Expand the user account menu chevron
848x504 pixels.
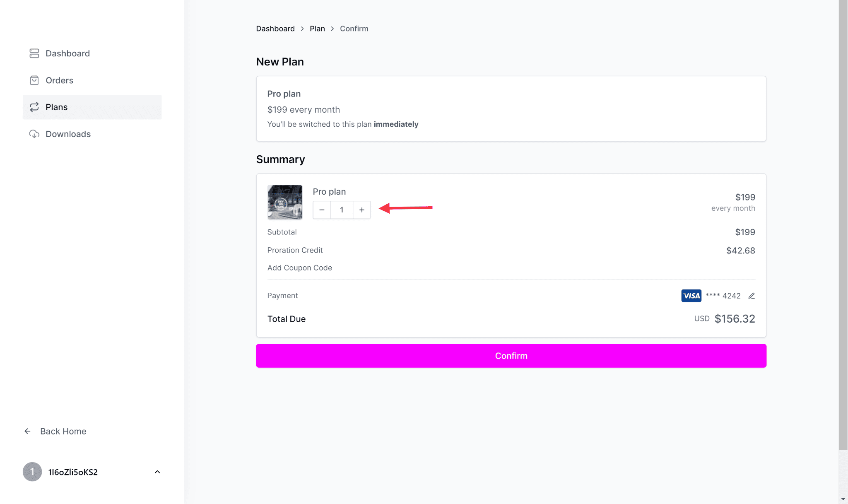point(157,472)
